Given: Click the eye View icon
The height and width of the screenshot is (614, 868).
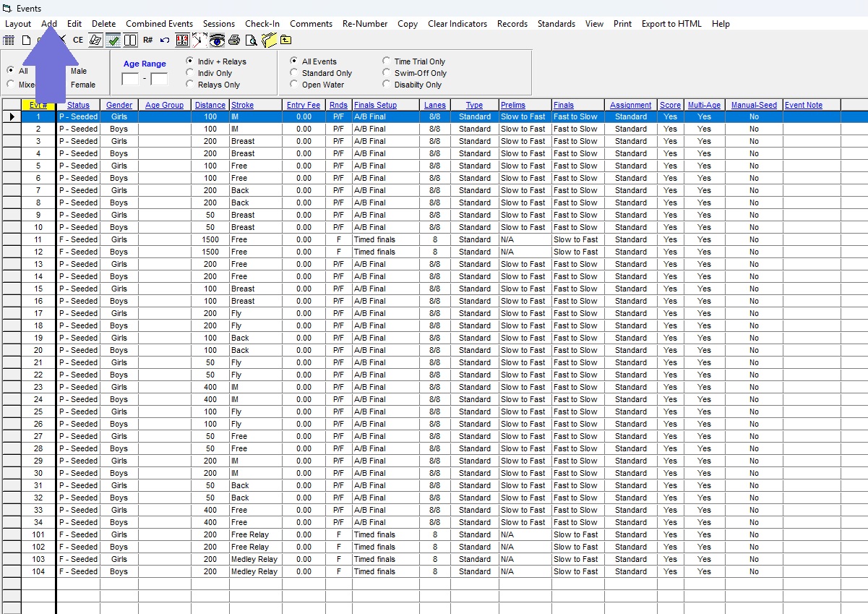Looking at the screenshot, I should pos(217,40).
